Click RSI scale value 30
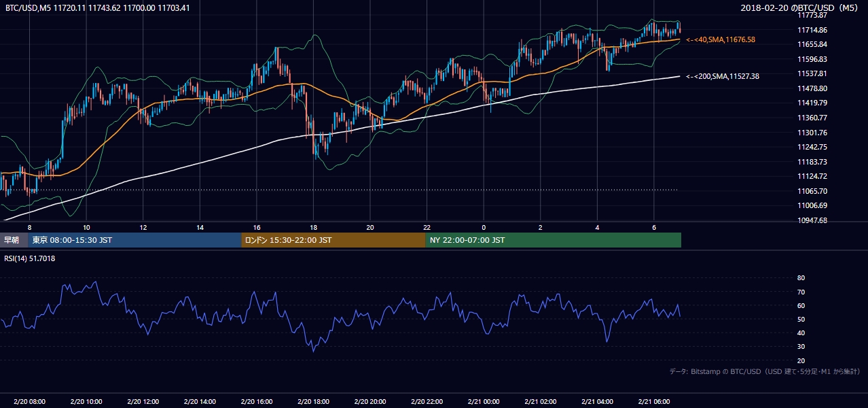 [x=801, y=347]
